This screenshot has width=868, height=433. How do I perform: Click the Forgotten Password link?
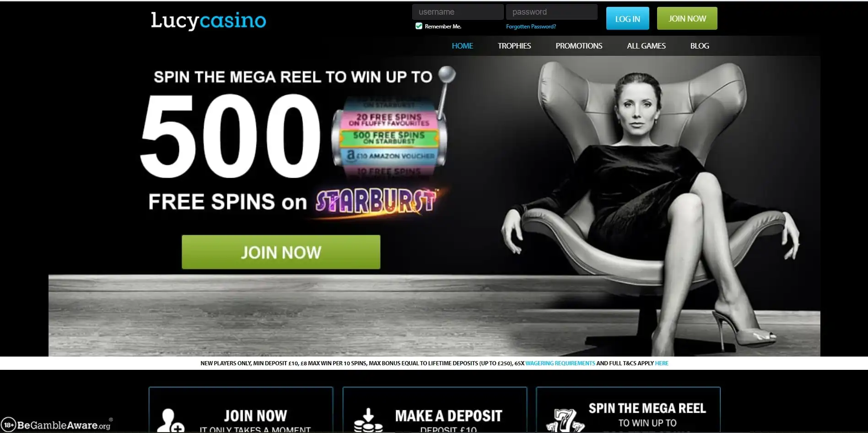pos(531,27)
